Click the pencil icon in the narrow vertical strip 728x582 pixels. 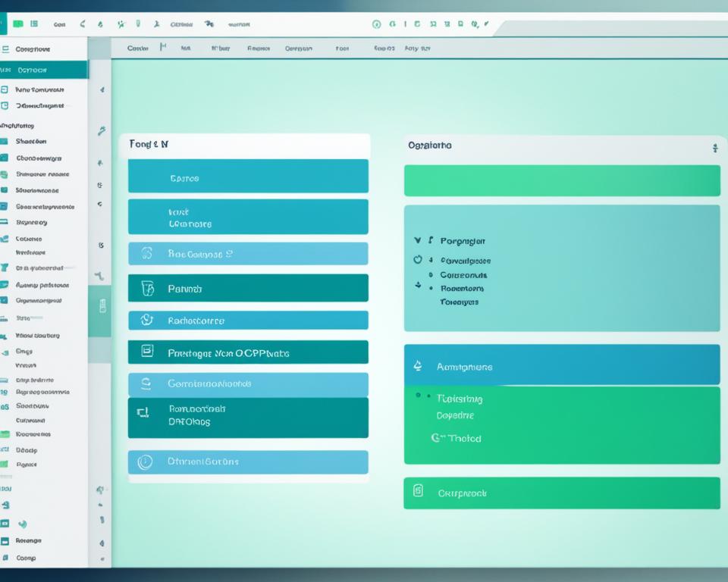(102, 131)
